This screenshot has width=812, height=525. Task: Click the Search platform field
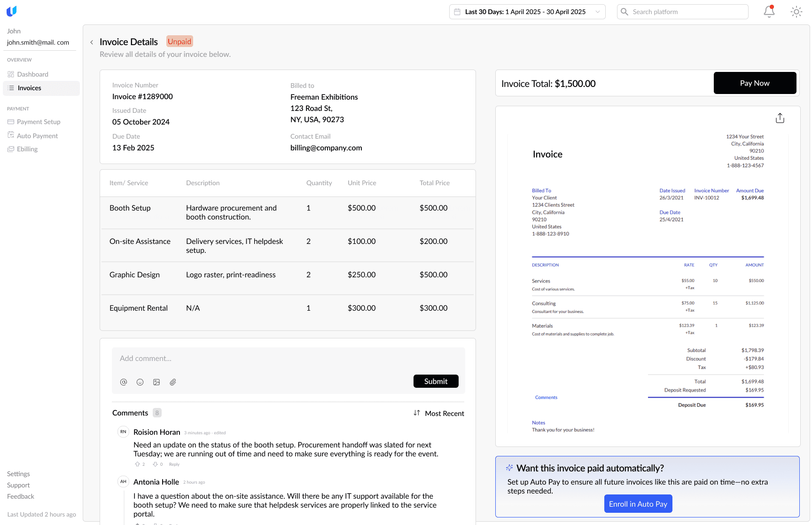682,12
